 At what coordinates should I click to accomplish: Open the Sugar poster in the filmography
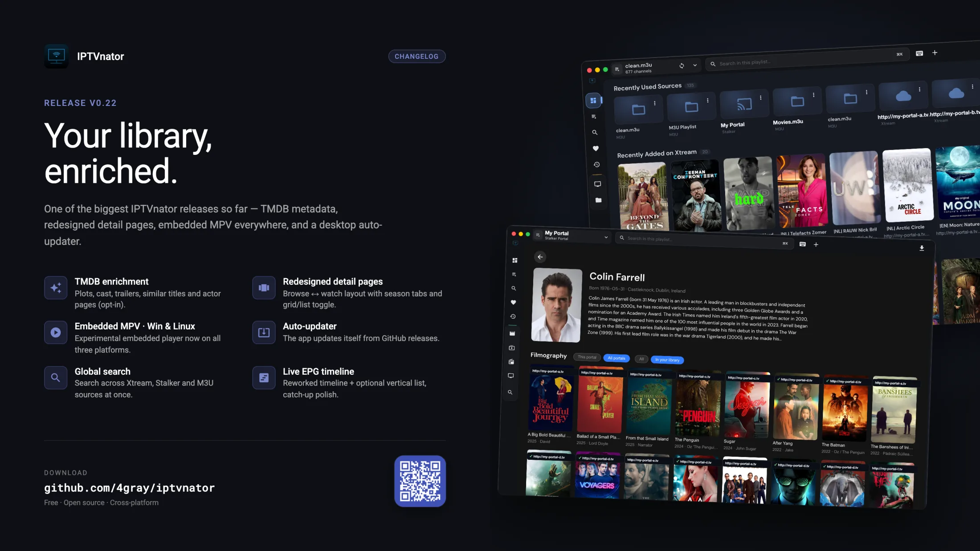[747, 405]
